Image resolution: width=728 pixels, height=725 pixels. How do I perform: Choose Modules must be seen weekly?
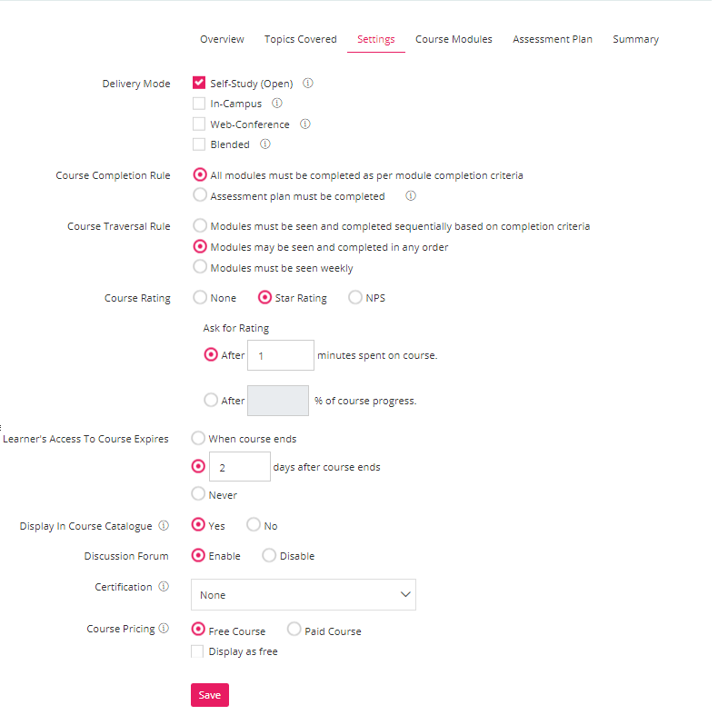point(200,267)
